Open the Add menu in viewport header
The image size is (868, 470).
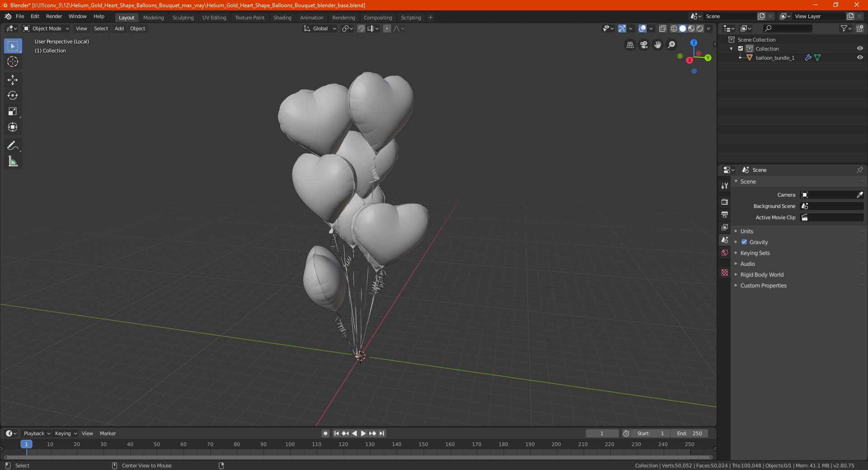[x=119, y=28]
